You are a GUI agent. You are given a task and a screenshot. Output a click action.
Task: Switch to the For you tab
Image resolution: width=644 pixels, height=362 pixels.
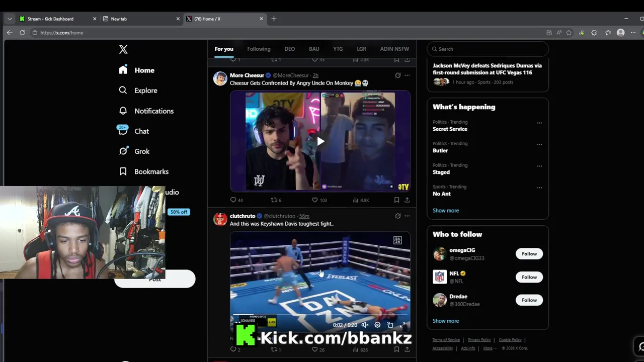coord(224,49)
